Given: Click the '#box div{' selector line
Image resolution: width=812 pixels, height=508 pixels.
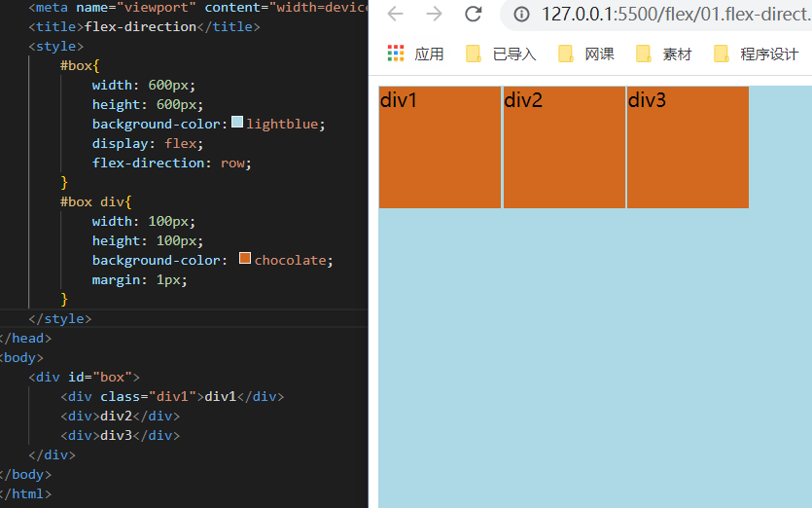Looking at the screenshot, I should (x=96, y=202).
